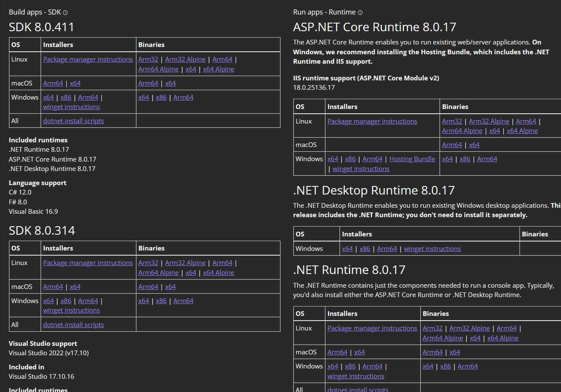Download .NET Desktop Runtime Windows Arm64 installer
The image size is (561, 392).
tap(387, 249)
